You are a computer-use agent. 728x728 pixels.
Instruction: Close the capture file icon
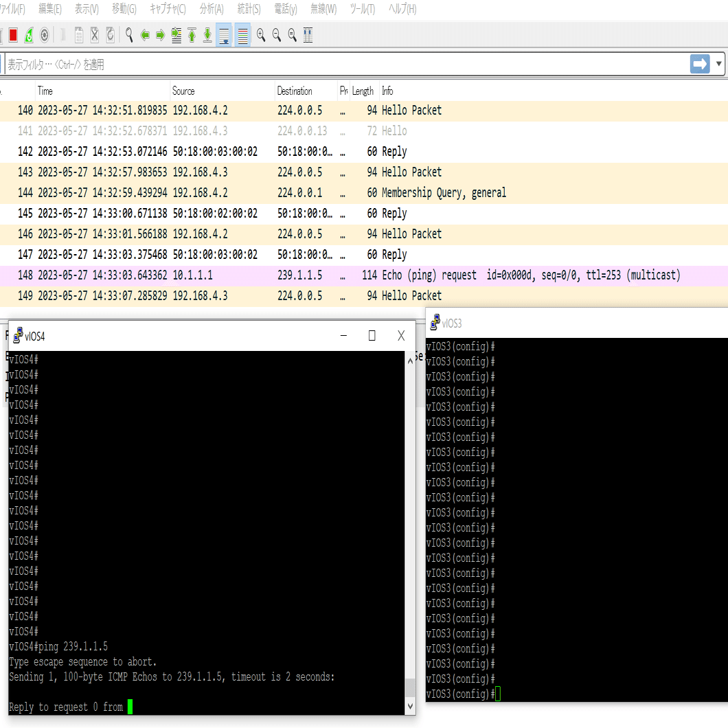click(x=95, y=35)
